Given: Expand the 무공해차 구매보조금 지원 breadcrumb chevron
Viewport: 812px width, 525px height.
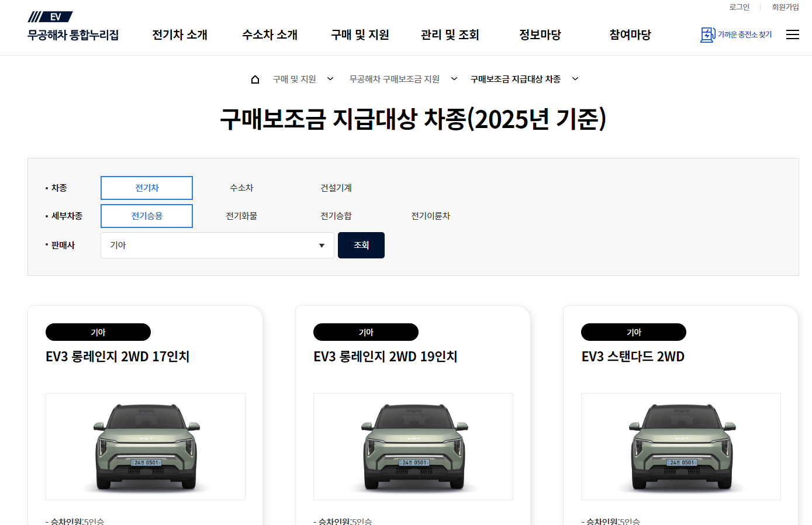Looking at the screenshot, I should (454, 78).
